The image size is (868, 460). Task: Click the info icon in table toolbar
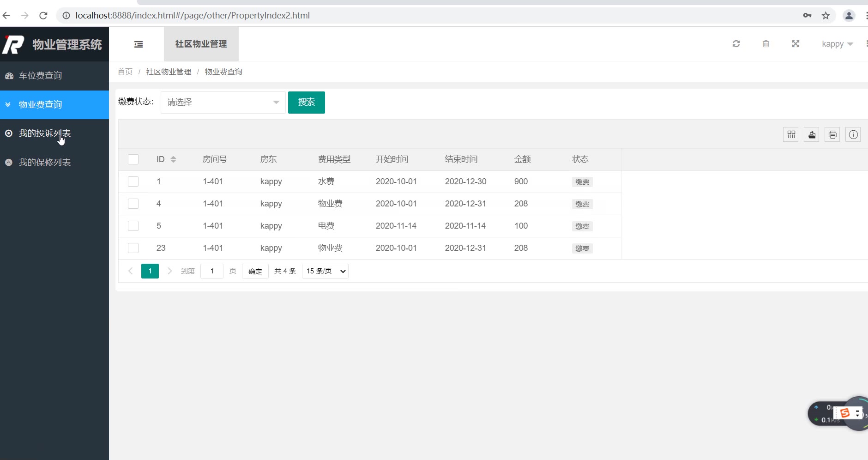(853, 134)
